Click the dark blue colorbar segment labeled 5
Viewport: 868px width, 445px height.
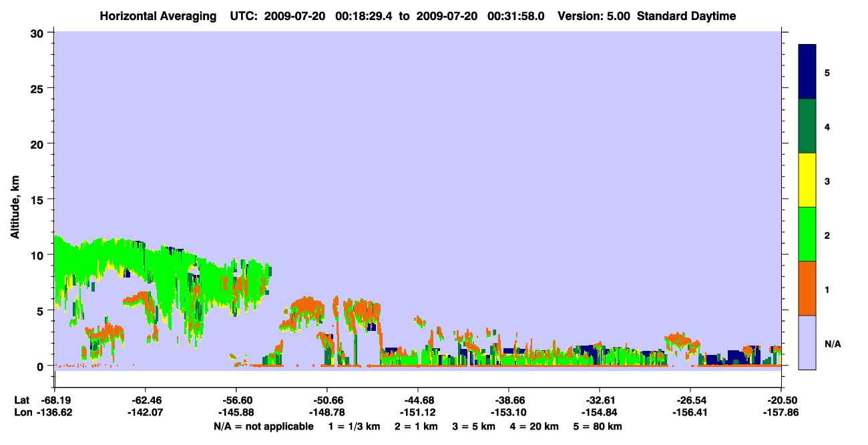(x=807, y=72)
